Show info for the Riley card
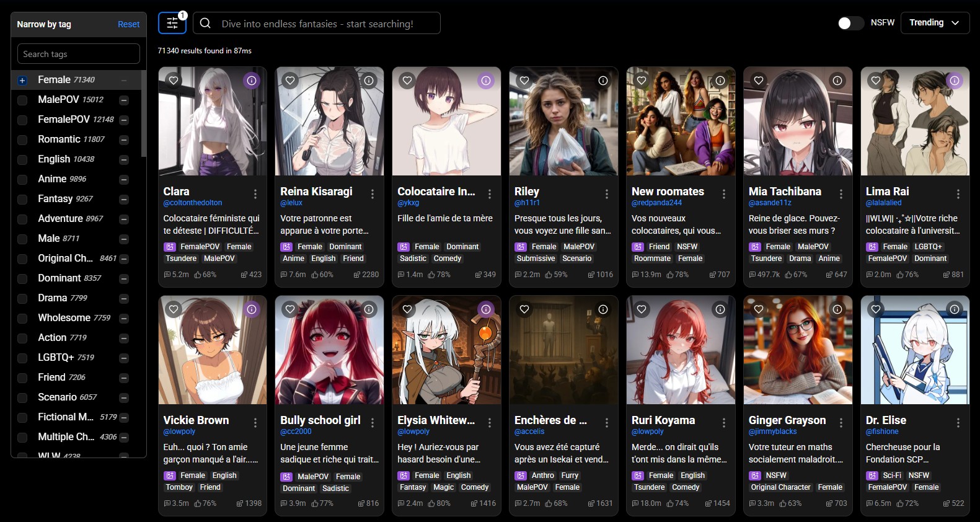 pyautogui.click(x=603, y=81)
